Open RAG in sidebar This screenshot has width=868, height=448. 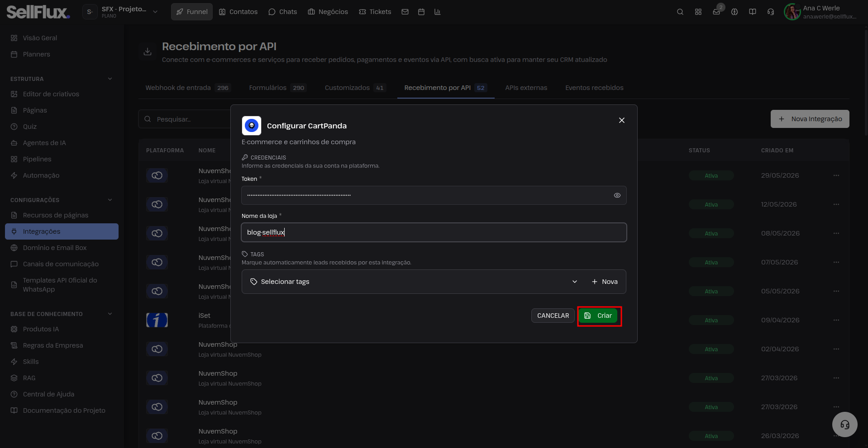(x=62, y=378)
